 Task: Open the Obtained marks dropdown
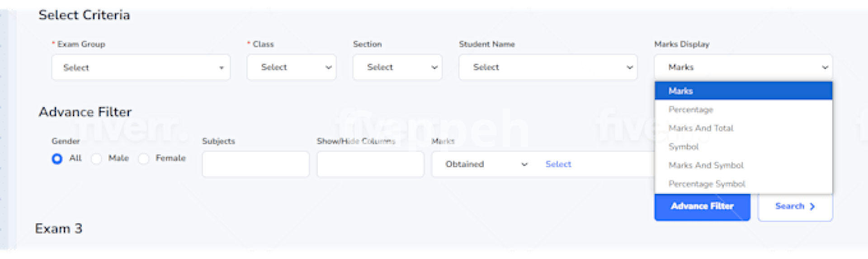486,164
